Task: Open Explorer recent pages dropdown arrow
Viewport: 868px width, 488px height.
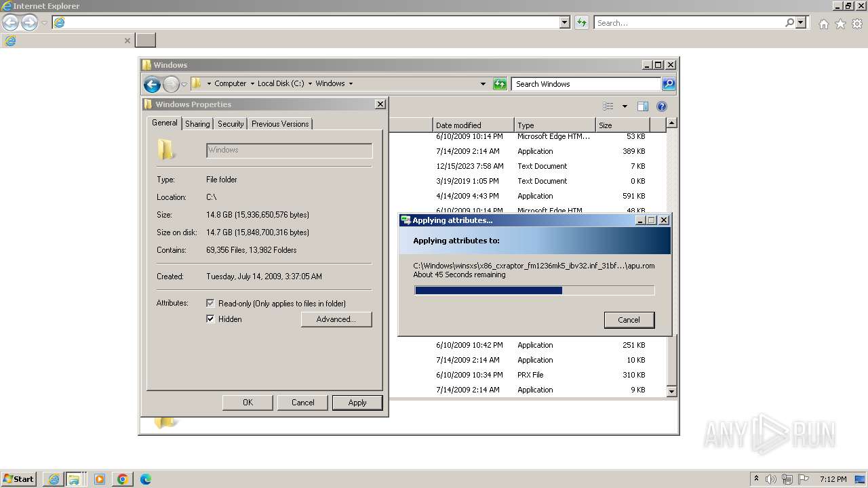Action: tap(184, 85)
